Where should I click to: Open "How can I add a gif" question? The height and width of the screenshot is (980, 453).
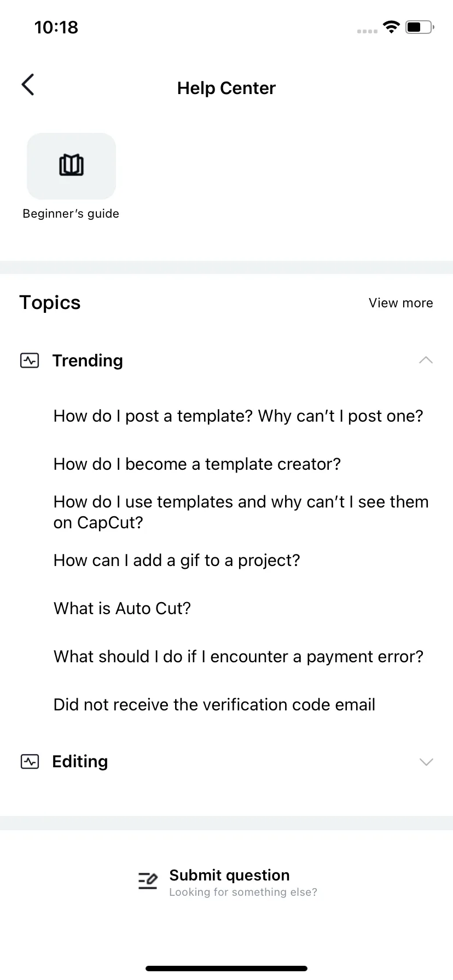177,561
